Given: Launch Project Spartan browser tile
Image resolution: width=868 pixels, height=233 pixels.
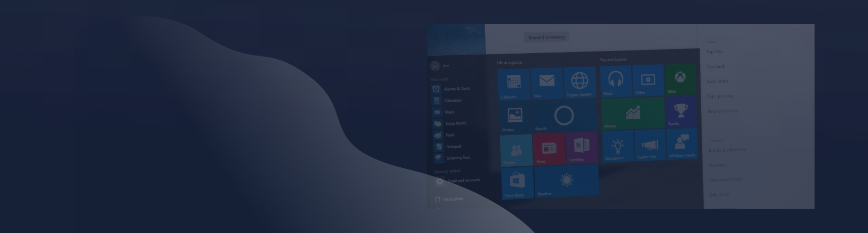Looking at the screenshot, I should pyautogui.click(x=580, y=82).
